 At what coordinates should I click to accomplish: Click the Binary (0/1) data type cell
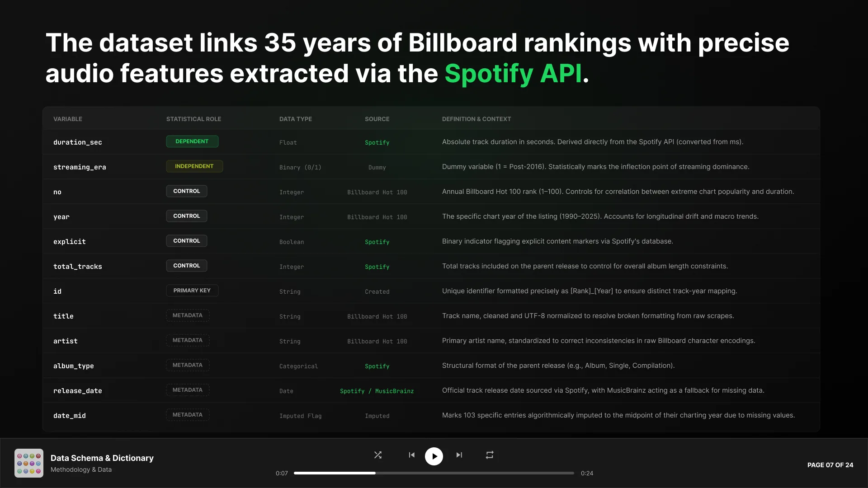point(300,167)
